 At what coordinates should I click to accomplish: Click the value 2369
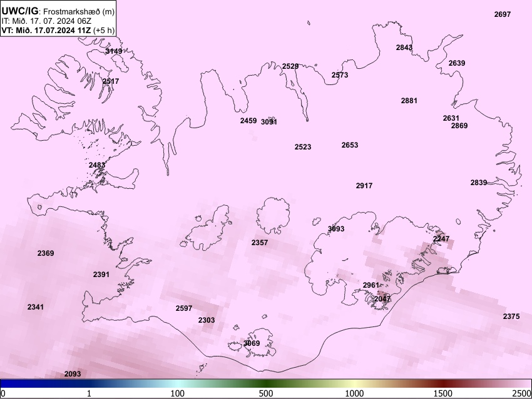(x=46, y=253)
